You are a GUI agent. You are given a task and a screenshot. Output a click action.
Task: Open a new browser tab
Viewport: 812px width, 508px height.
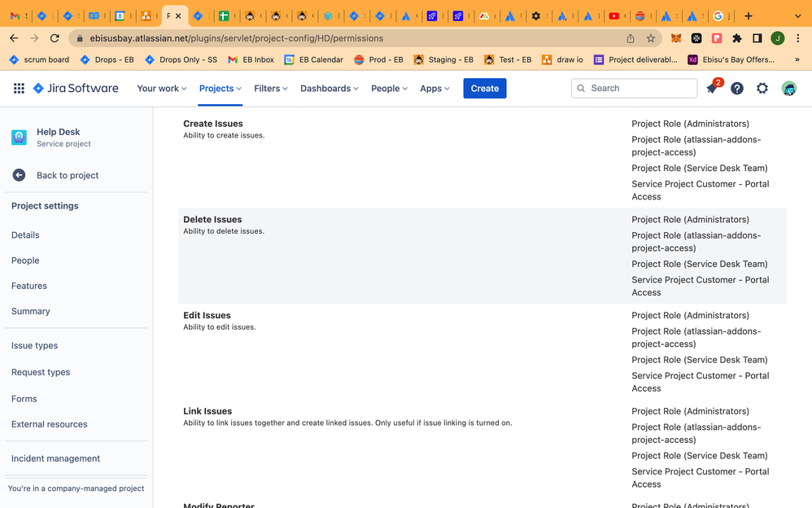(x=748, y=16)
